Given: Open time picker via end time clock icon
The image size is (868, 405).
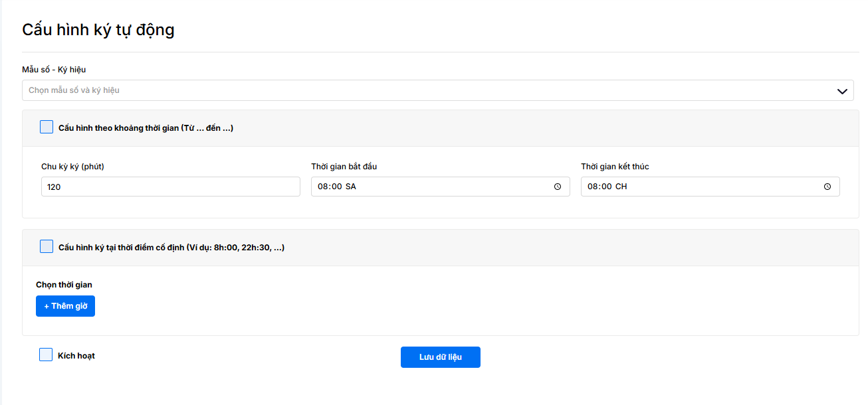Looking at the screenshot, I should [827, 187].
